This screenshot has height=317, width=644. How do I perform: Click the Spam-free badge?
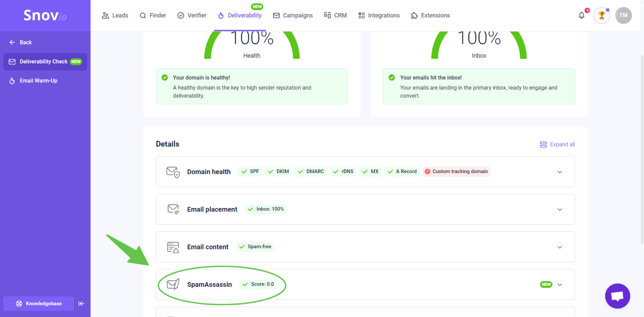255,247
